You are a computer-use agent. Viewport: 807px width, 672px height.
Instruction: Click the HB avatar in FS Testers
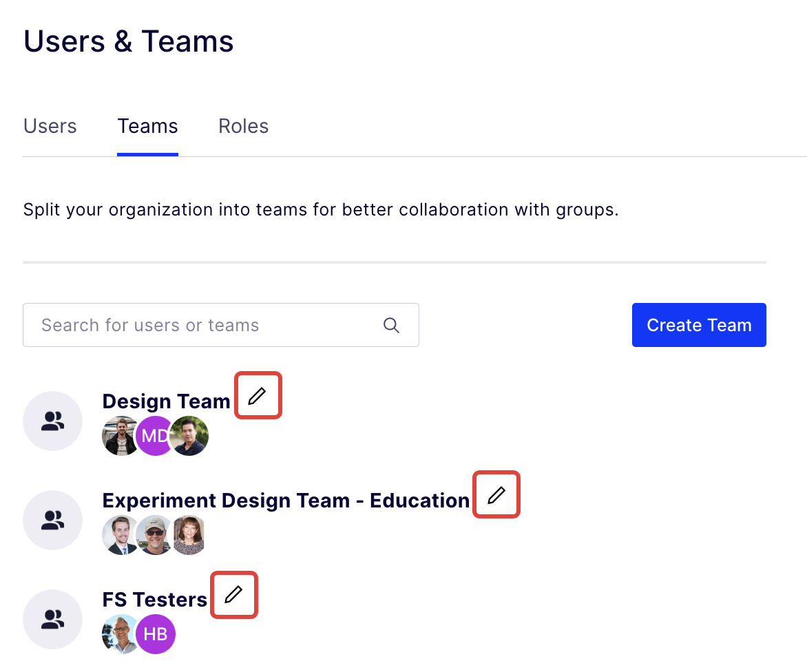point(156,634)
